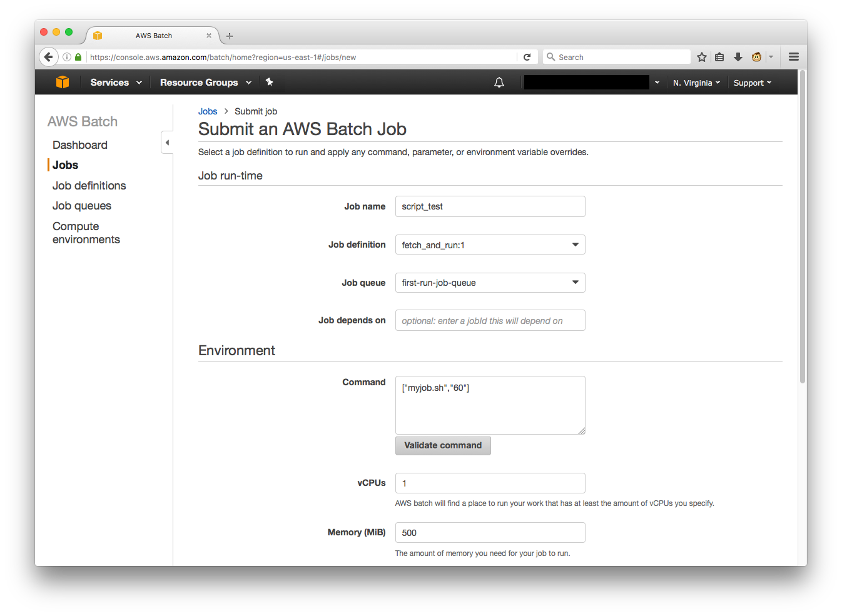Screen dimensions: 842x616
Task: Click the monkey extension icon
Action: [x=756, y=57]
